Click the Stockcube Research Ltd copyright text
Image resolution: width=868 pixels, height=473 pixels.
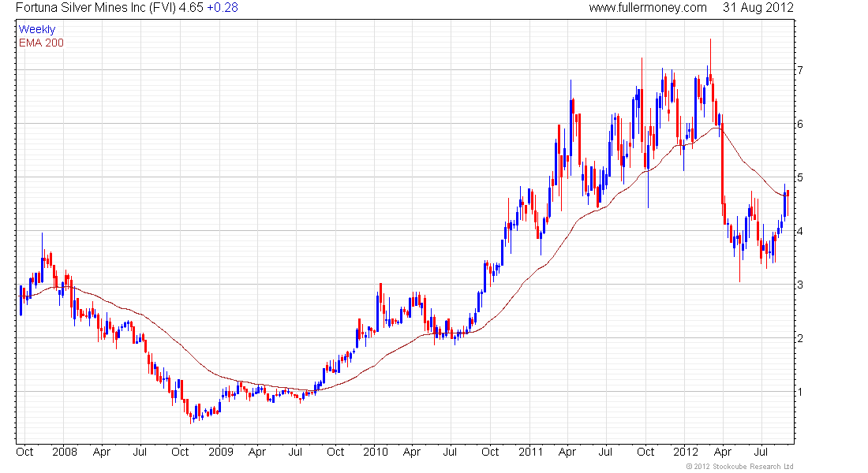739,467
